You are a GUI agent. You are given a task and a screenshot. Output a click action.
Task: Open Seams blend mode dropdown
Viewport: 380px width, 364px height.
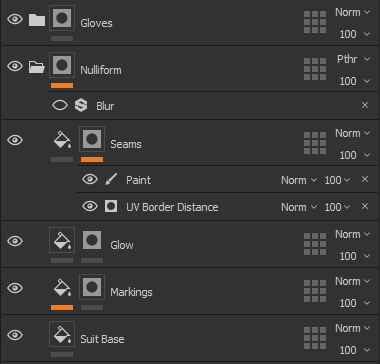(x=352, y=133)
